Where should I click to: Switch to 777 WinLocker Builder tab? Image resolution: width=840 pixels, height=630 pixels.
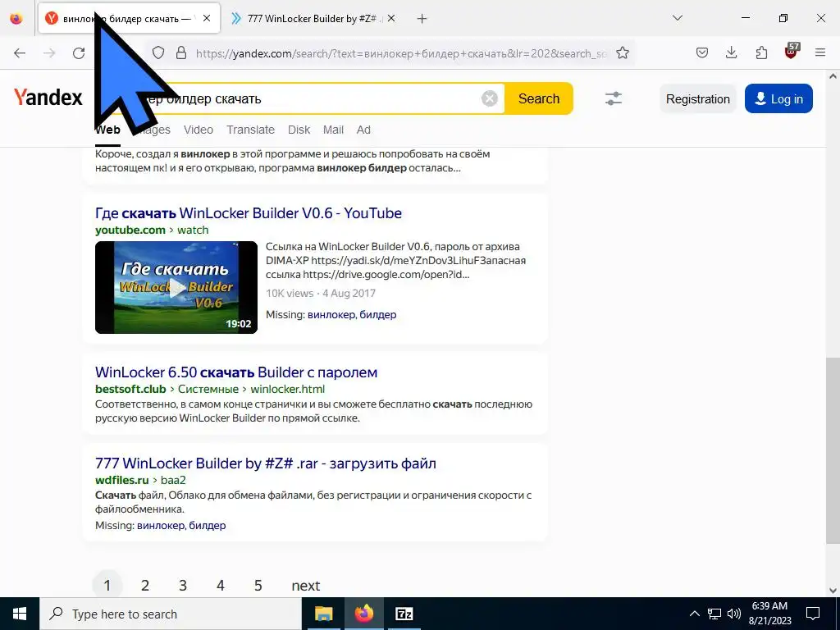(x=313, y=19)
